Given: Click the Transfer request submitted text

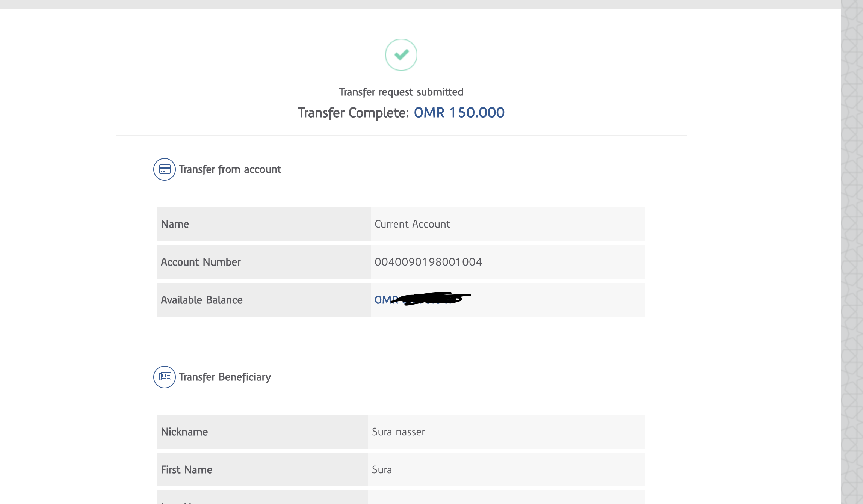Looking at the screenshot, I should coord(401,92).
